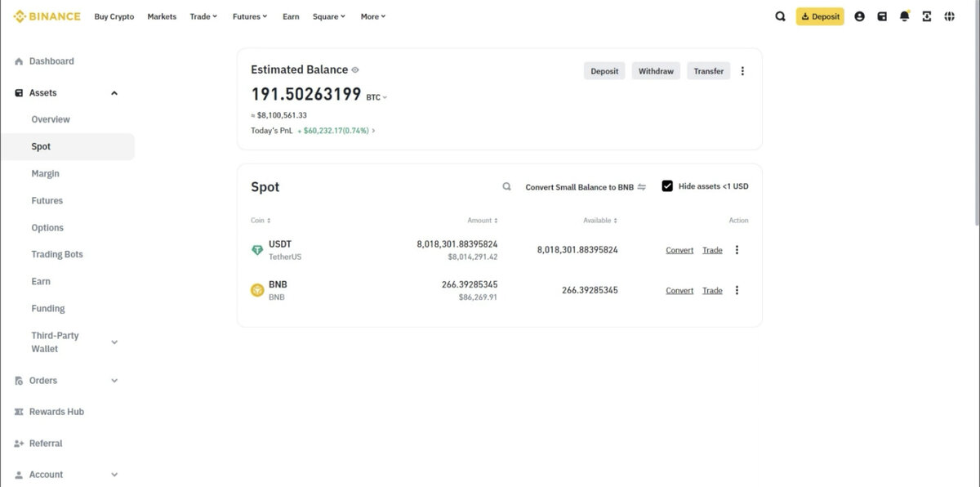Open Buy Crypto in top nav
980x487 pixels.
point(114,16)
